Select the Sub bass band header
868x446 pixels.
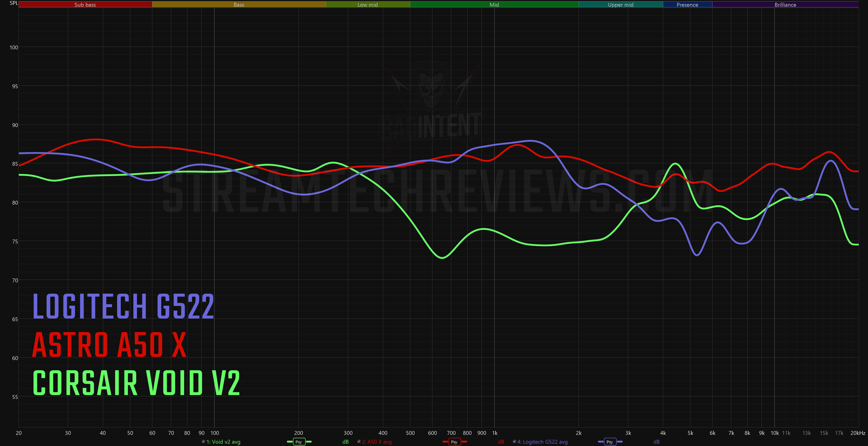click(85, 5)
